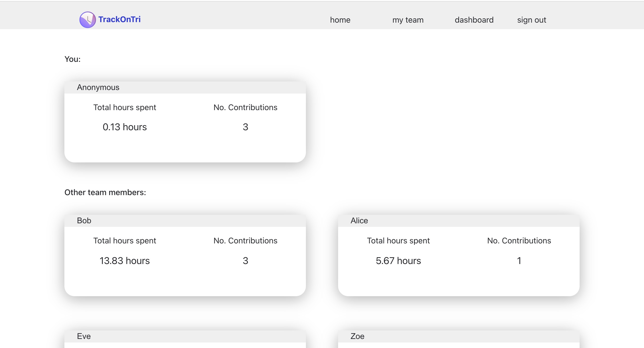Open the my team page
Image resolution: width=644 pixels, height=348 pixels.
tap(408, 20)
